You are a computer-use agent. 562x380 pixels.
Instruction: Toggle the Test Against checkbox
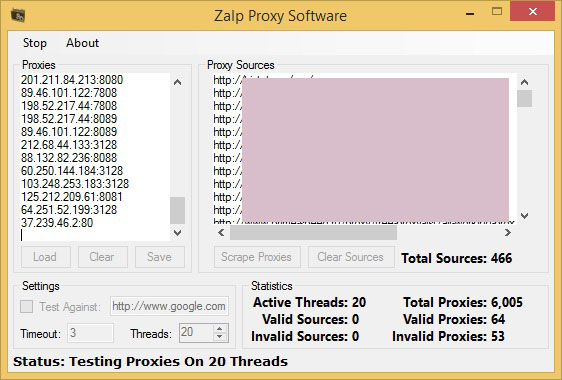[27, 307]
